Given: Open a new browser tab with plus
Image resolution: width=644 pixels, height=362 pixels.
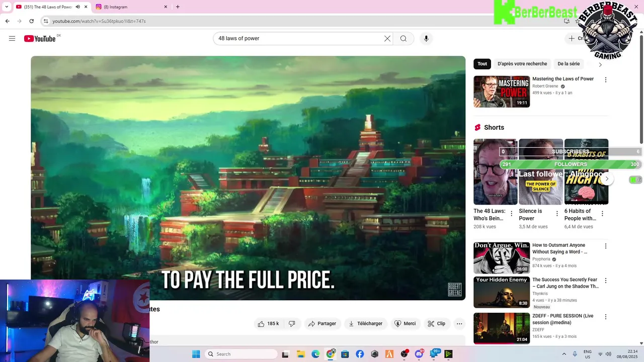Looking at the screenshot, I should (178, 7).
